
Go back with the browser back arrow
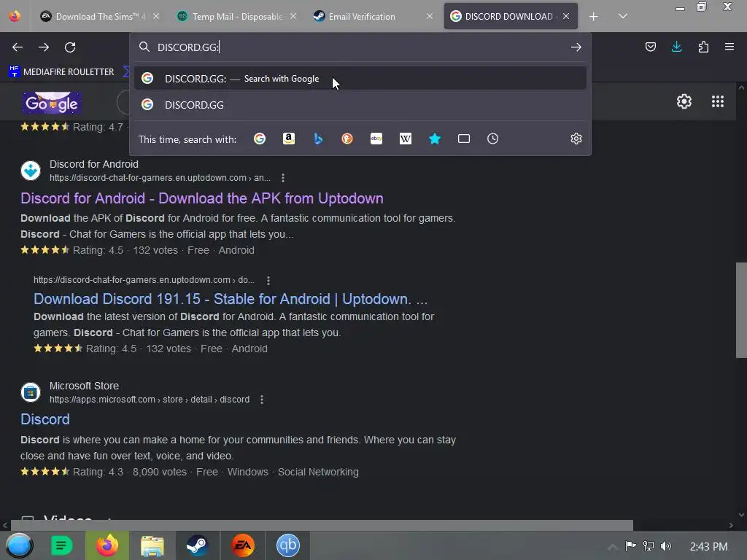18,47
